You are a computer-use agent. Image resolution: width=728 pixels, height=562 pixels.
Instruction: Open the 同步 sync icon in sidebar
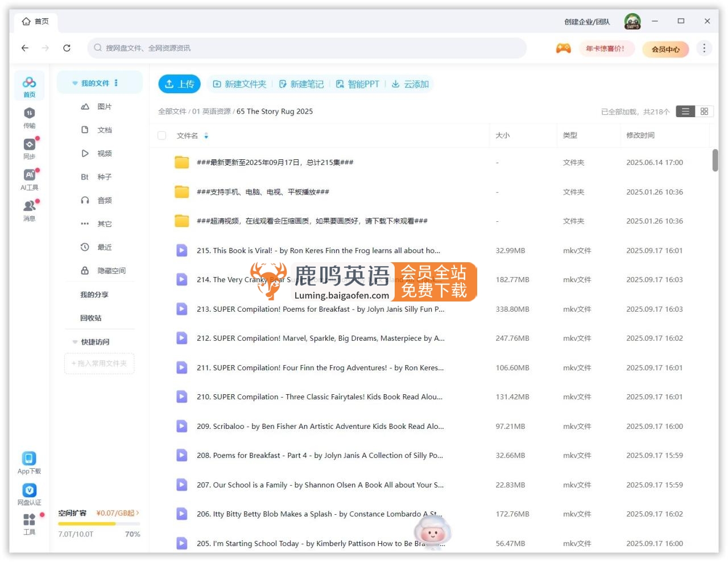[x=29, y=147]
